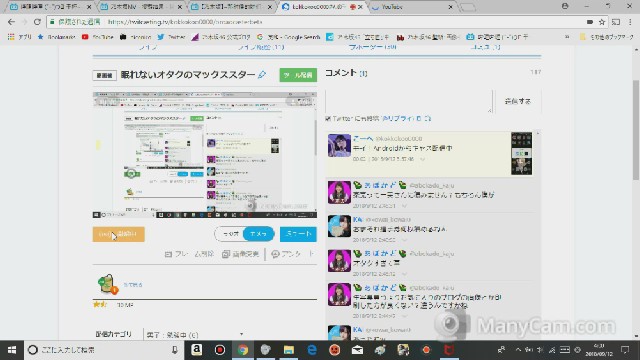Click the pencil edit icon beside the title
The height and width of the screenshot is (360, 640).
(x=262, y=75)
